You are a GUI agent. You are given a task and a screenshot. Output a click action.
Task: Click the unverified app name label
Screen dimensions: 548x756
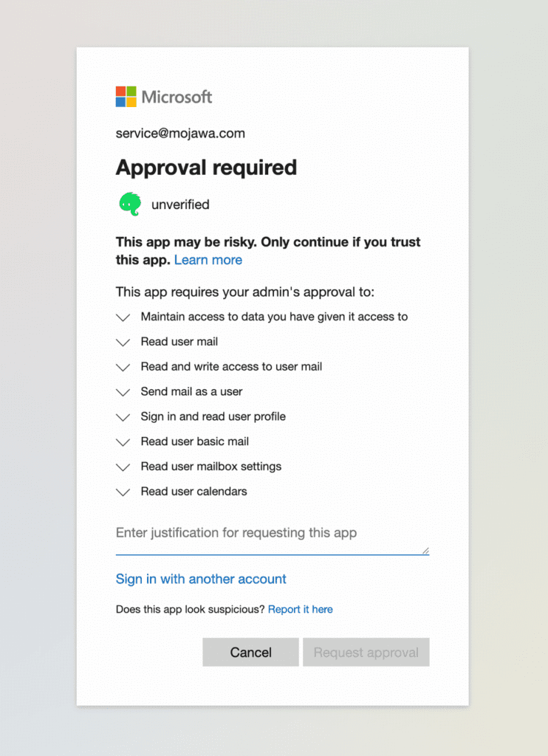pos(180,205)
